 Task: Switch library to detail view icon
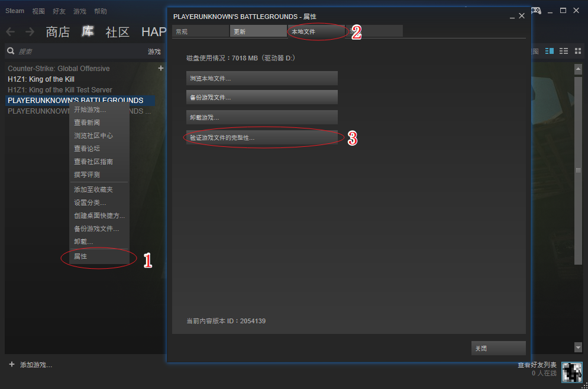[x=550, y=51]
